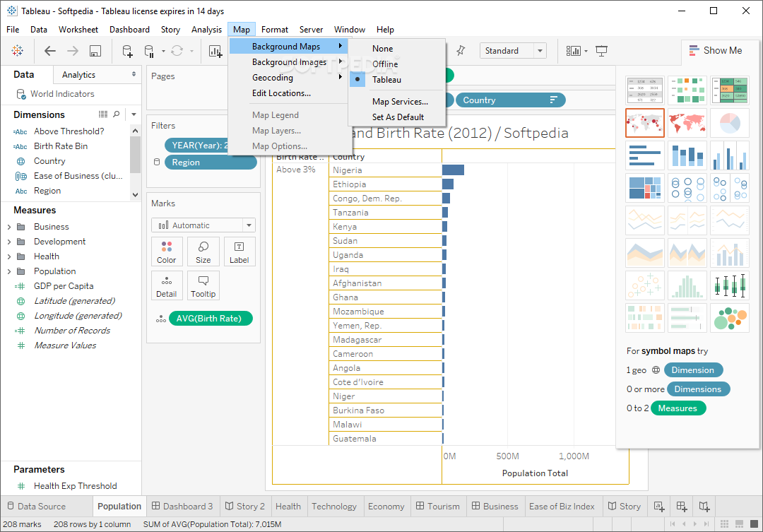Viewport: 763px width, 532px height.
Task: Click the New Data Source icon
Action: [127, 51]
